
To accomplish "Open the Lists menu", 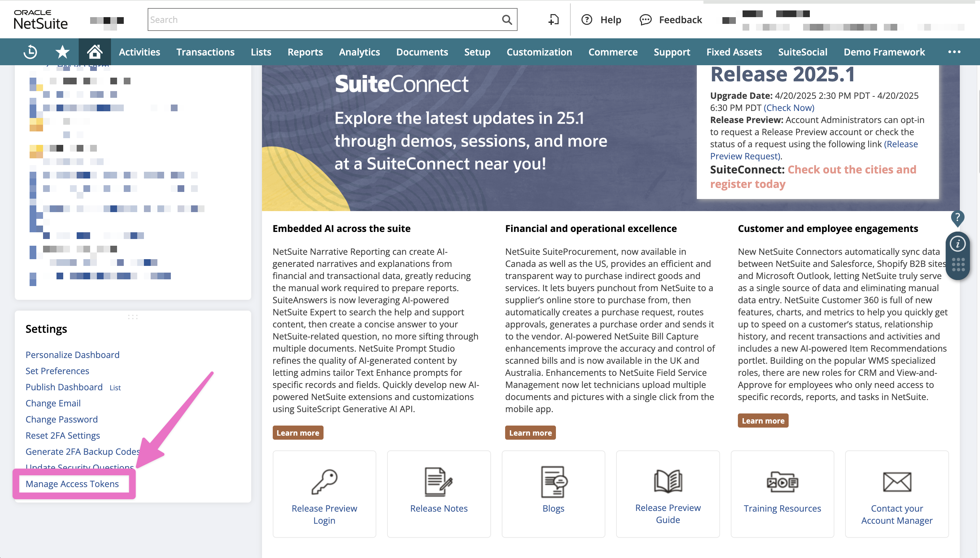I will tap(261, 52).
